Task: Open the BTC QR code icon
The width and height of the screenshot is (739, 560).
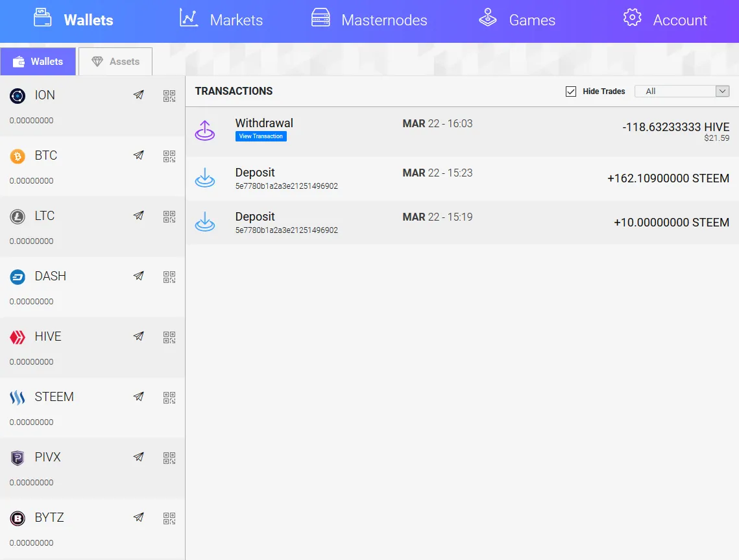Action: coord(169,156)
